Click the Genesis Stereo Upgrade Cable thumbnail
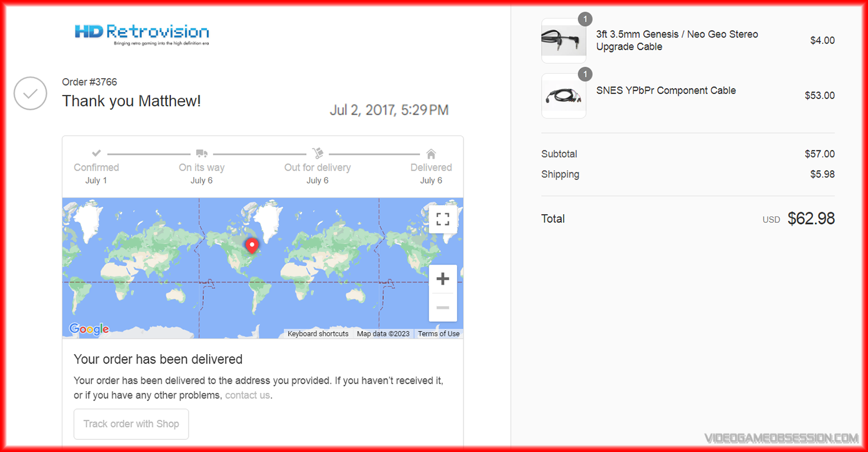 564,41
